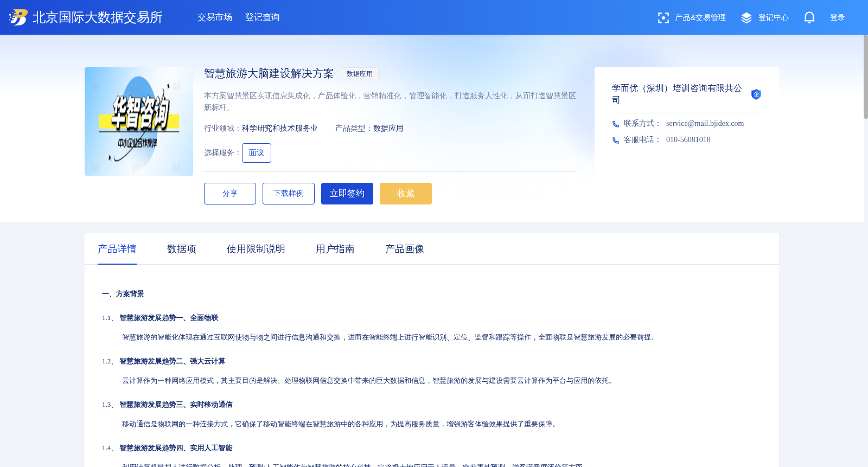Click the 登记中心 layers icon
The width and height of the screenshot is (868, 467).
click(x=746, y=18)
